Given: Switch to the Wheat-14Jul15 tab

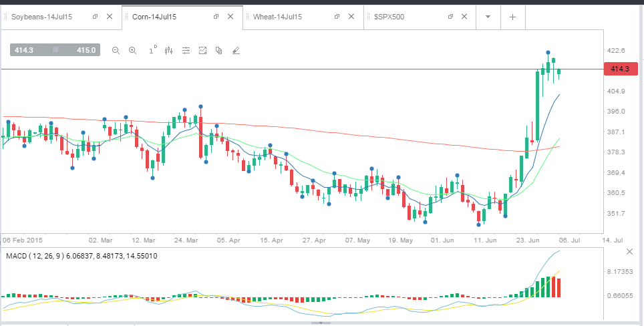Looking at the screenshot, I should (278, 17).
